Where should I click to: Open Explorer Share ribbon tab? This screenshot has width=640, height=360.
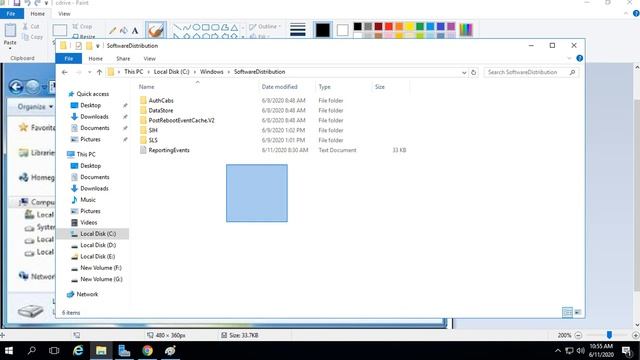tap(123, 59)
